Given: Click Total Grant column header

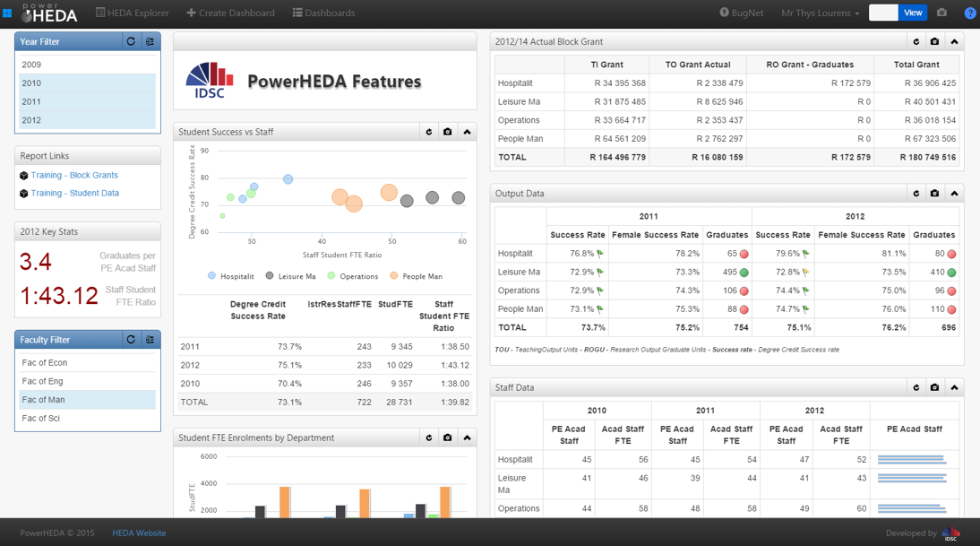Looking at the screenshot, I should pos(916,65).
